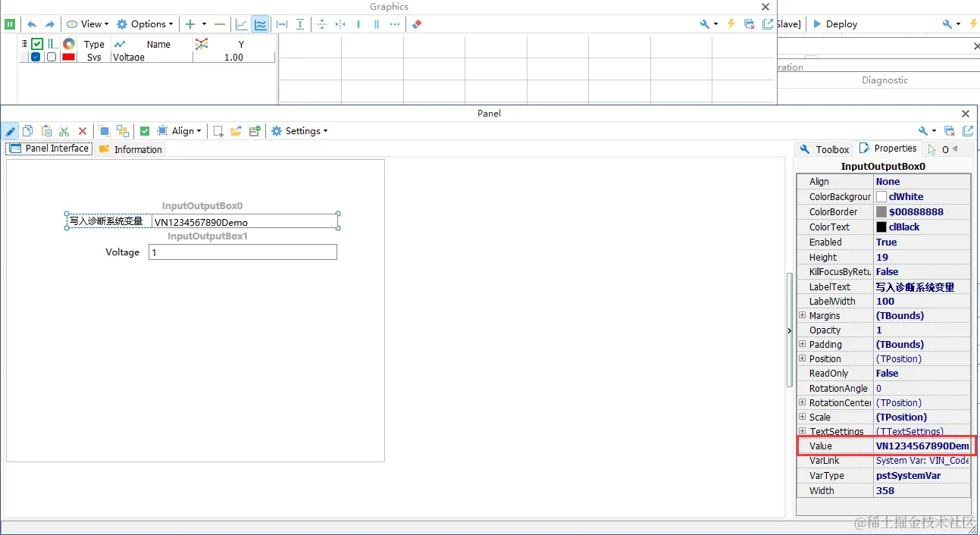Click the Deploy button
Image resolution: width=980 pixels, height=535 pixels.
pyautogui.click(x=834, y=24)
